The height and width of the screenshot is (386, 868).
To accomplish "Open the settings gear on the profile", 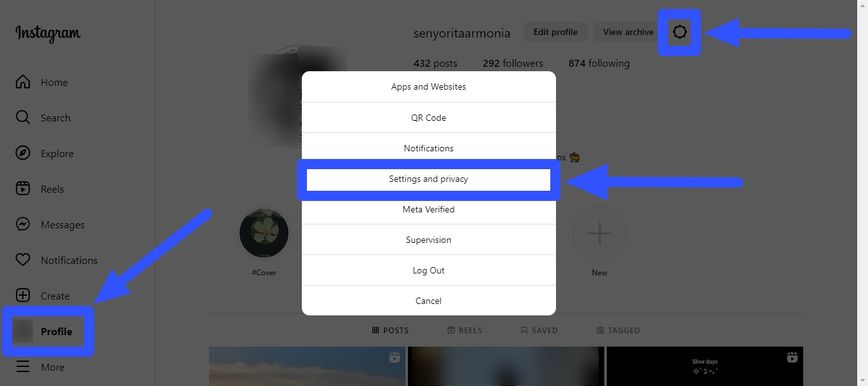I will 679,31.
